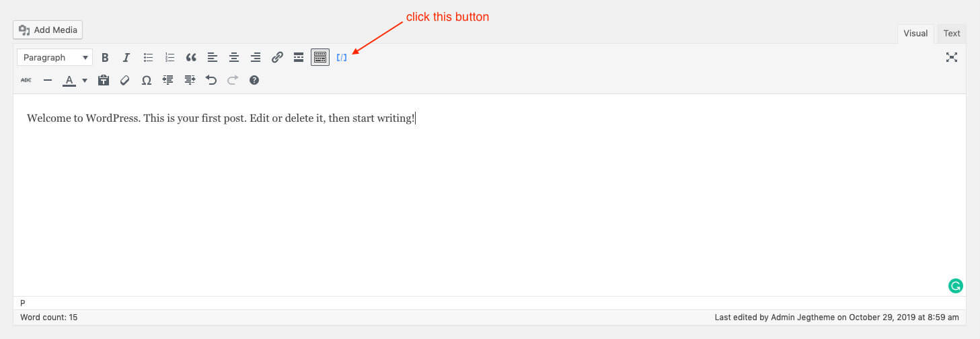Expand the text color picker arrow
Viewport: 980px width, 339px height.
click(85, 81)
